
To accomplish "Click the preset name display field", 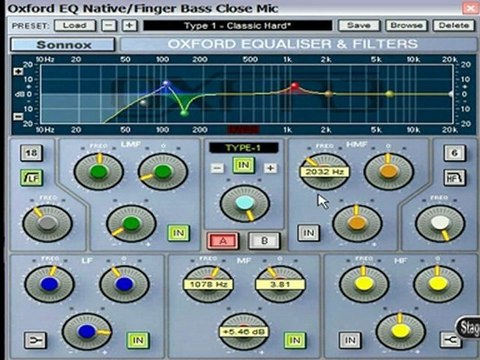I will point(238,26).
